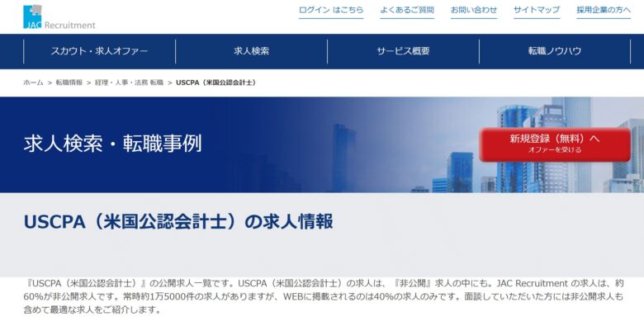The image size is (644, 326).
Task: Click the JAC Recruitment logo
Action: (59, 17)
